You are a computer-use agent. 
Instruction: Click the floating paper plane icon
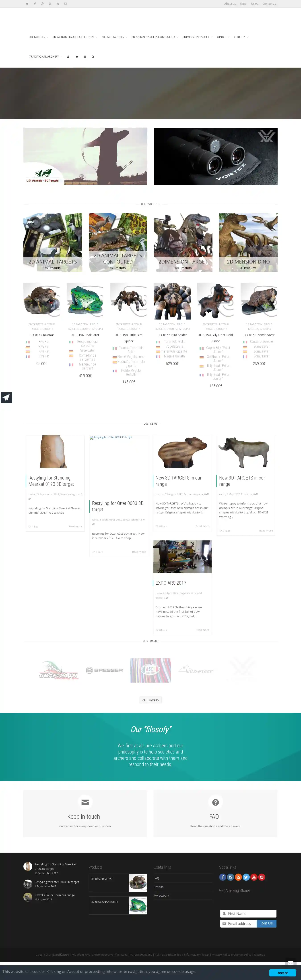pyautogui.click(x=6, y=397)
